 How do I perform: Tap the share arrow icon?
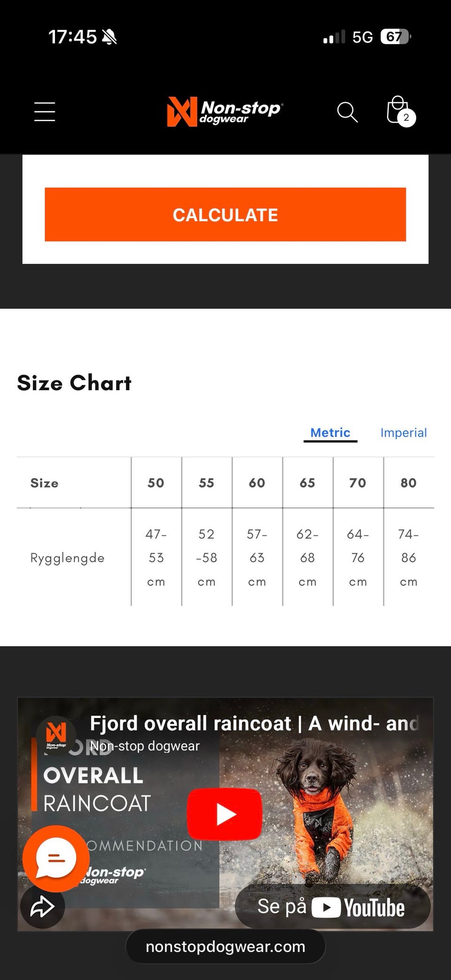(x=42, y=906)
